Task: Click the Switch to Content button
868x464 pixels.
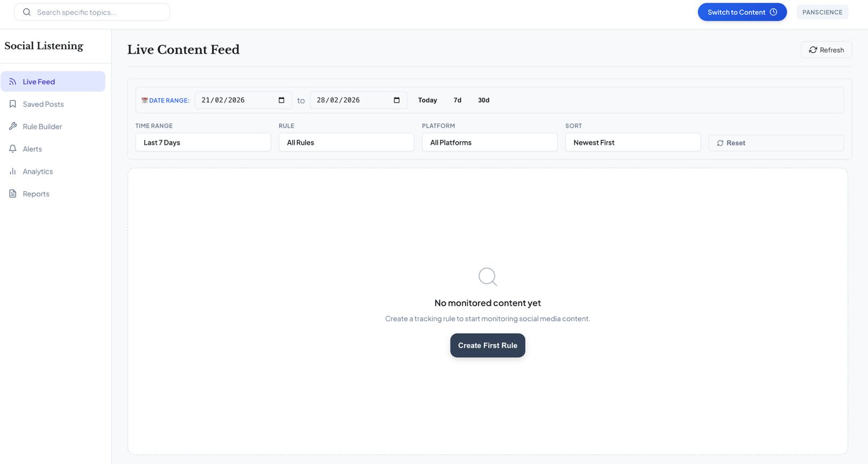Action: (742, 12)
